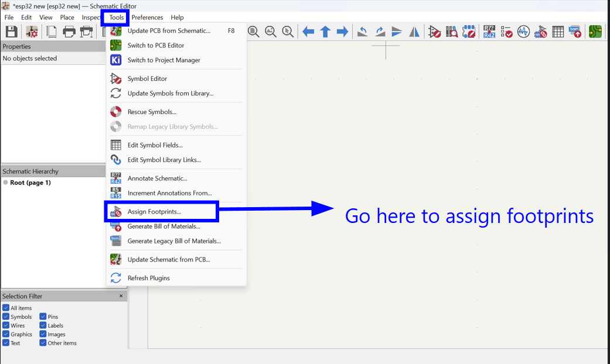Rotate counterclockwise using the toolbar icon

coord(363,32)
